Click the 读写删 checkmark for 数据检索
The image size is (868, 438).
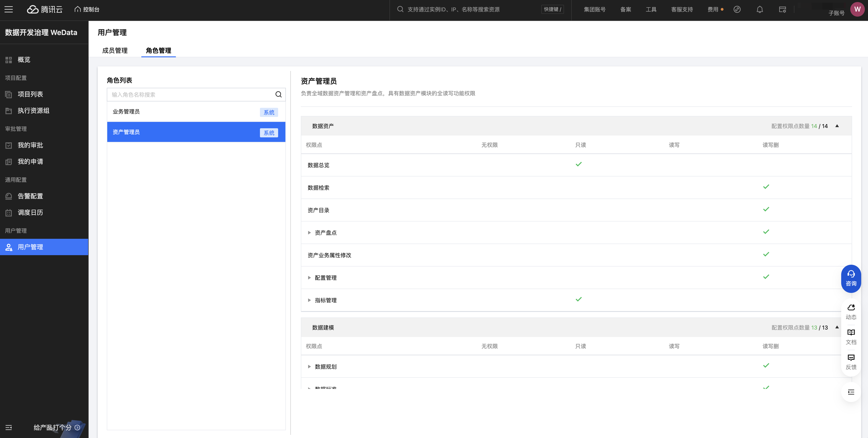[x=766, y=187]
